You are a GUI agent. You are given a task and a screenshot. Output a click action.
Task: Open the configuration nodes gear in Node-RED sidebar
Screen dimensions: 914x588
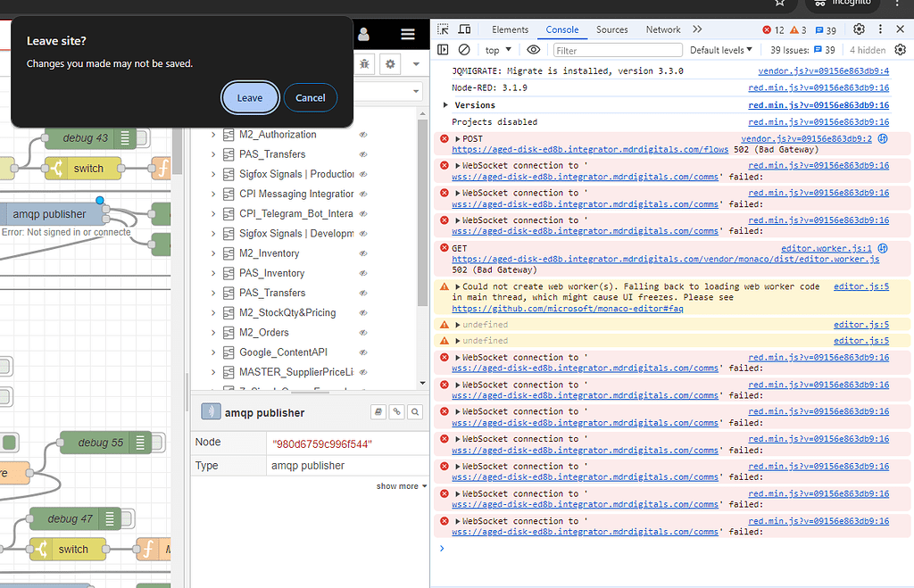pyautogui.click(x=389, y=64)
